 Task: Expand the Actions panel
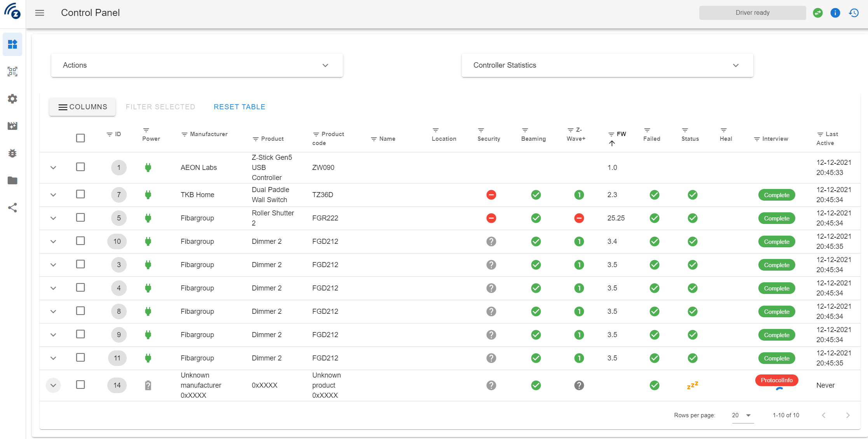click(x=197, y=65)
